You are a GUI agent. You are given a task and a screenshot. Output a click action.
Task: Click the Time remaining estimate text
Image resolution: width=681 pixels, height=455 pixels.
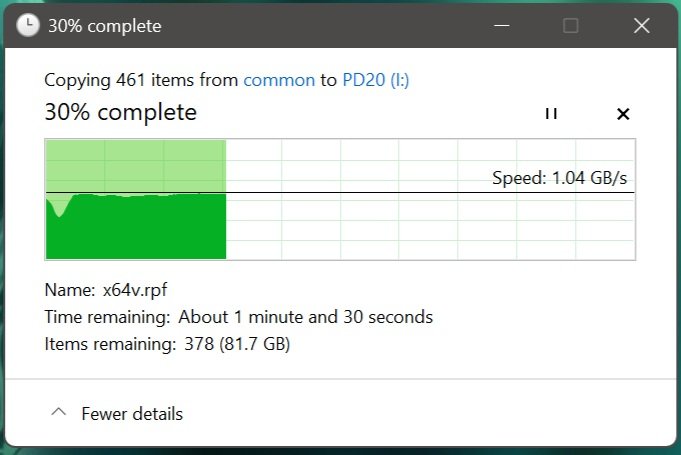click(x=305, y=317)
